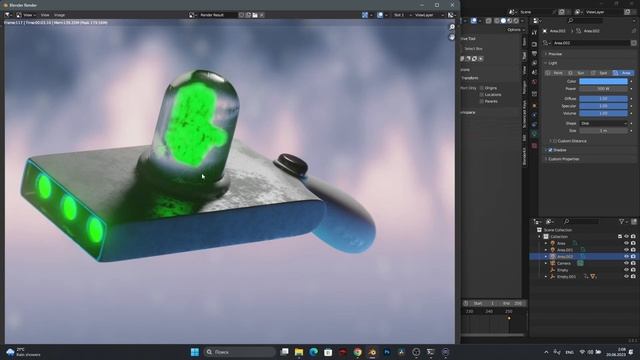Open the Image menu in Render window
This screenshot has width=640, height=360.
pos(60,15)
